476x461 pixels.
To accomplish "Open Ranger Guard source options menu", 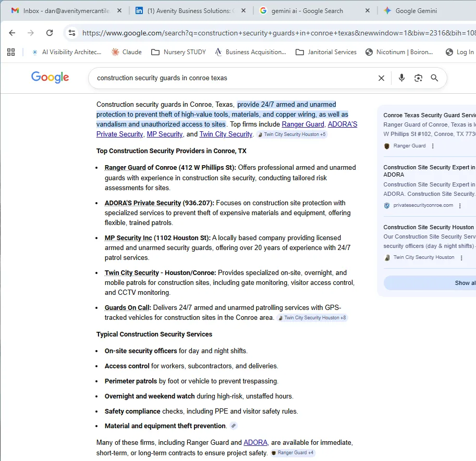I will pyautogui.click(x=433, y=146).
